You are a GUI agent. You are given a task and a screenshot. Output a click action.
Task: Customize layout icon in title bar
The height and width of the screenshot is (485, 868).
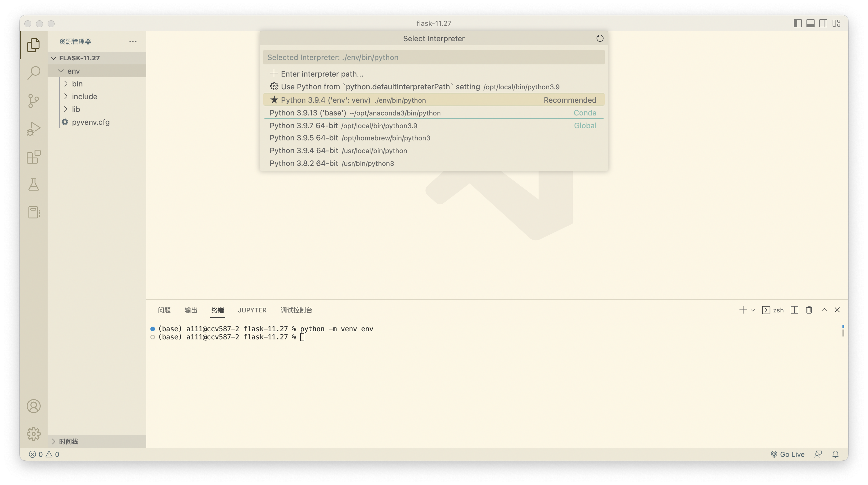pyautogui.click(x=836, y=23)
